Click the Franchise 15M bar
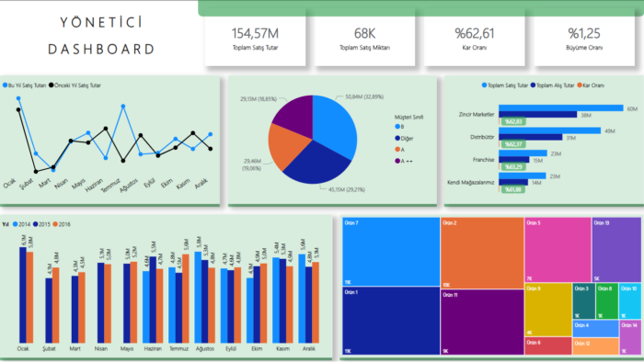Screen dimensions: 644x362 coord(514,160)
